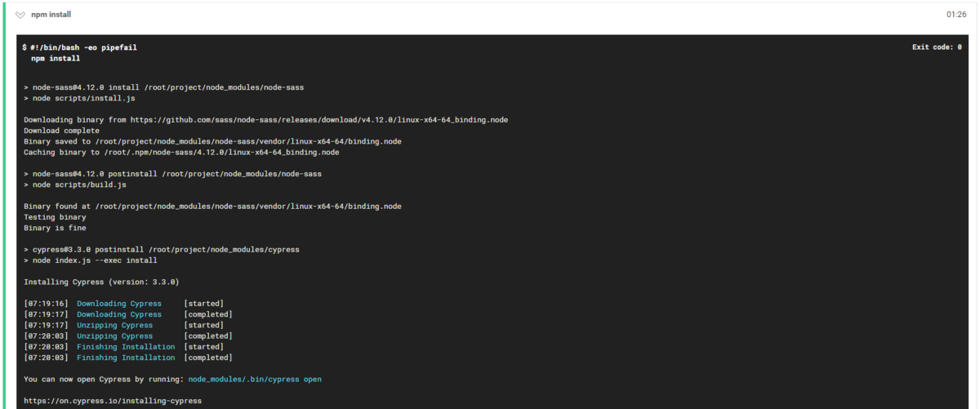Click the node scripts/install.js line
The image size is (980, 409).
point(79,98)
